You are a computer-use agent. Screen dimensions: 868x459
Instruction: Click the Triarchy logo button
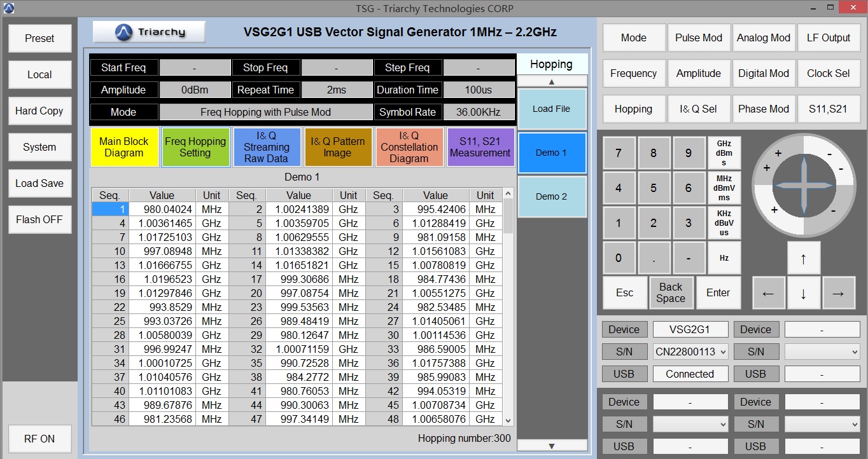point(149,32)
